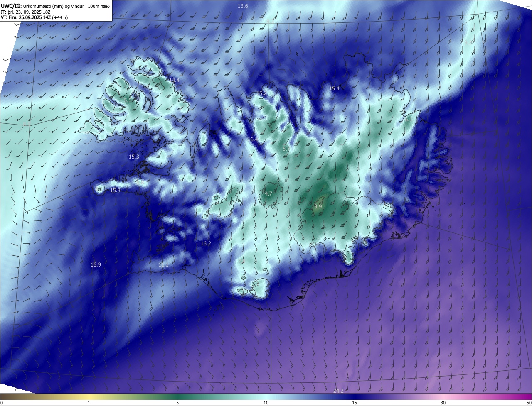
Task: Click the 3.9 value on Vatnajökull glacier
Action: [318, 206]
